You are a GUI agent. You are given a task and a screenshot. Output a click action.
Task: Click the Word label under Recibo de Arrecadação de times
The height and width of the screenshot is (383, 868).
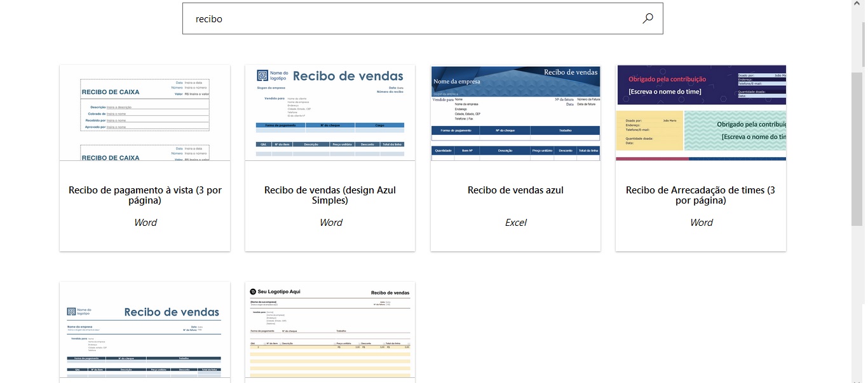[x=701, y=223]
